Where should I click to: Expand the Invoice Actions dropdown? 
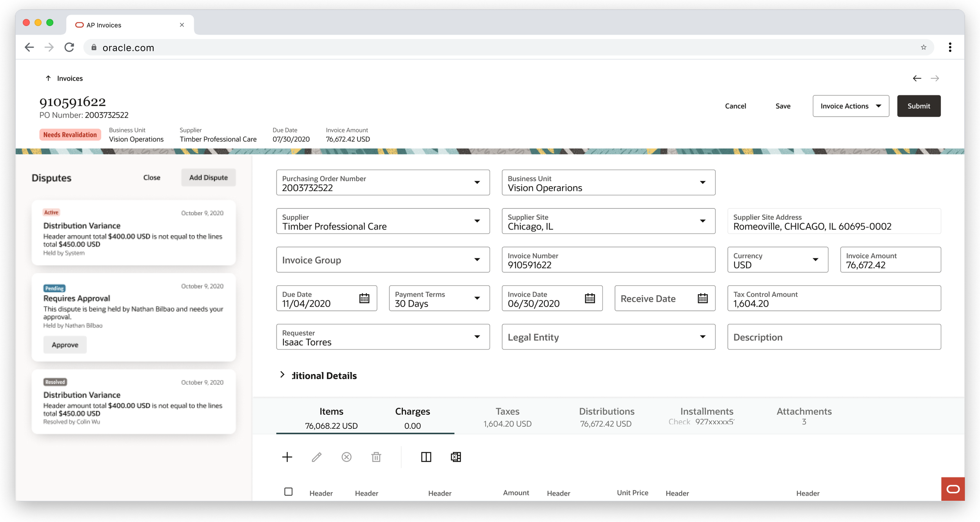coord(851,106)
